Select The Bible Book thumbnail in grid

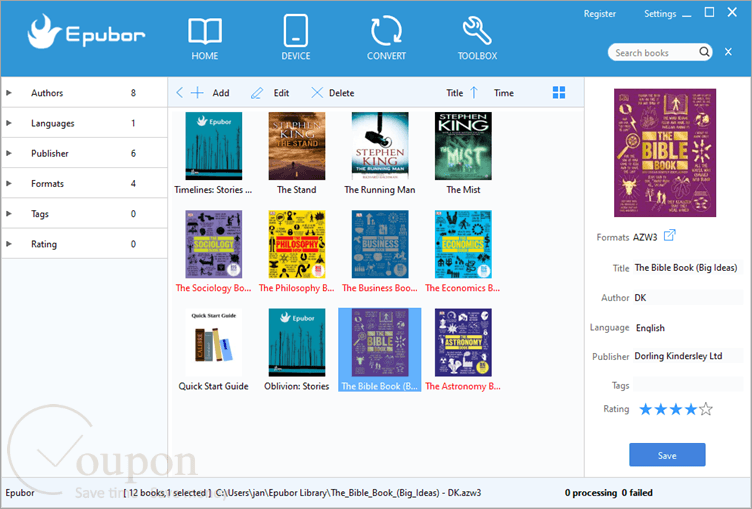(380, 343)
